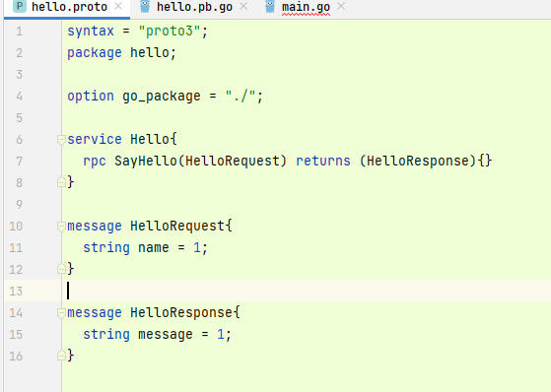Screen dimensions: 551x392
Task: Close the main.go tab
Action: pos(341,6)
